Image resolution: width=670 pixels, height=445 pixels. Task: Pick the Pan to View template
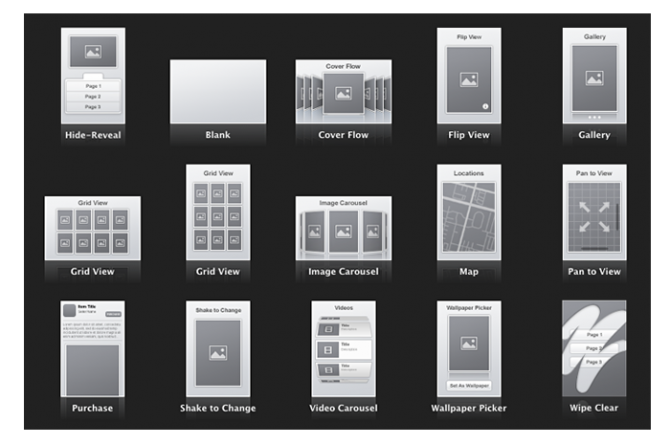pos(594,212)
